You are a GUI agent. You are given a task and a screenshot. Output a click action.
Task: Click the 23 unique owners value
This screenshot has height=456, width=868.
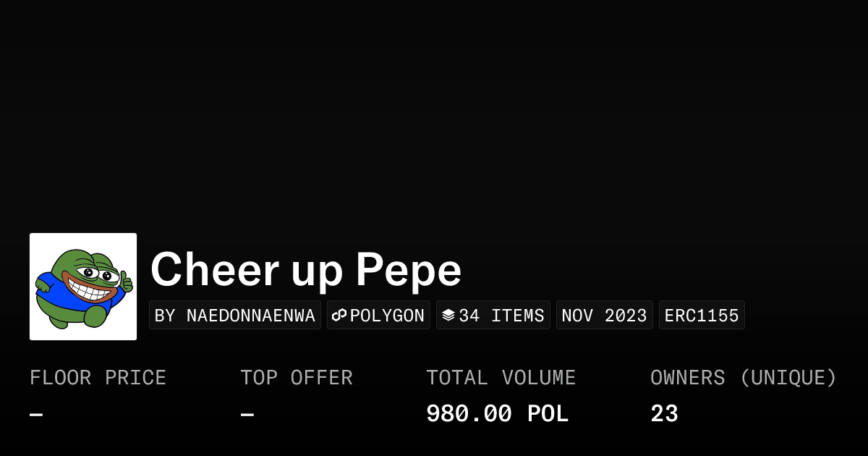tap(664, 414)
